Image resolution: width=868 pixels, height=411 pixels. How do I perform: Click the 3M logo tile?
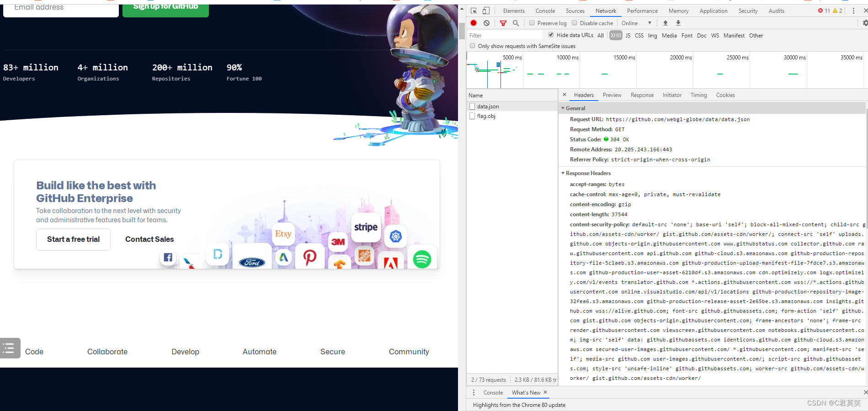338,242
